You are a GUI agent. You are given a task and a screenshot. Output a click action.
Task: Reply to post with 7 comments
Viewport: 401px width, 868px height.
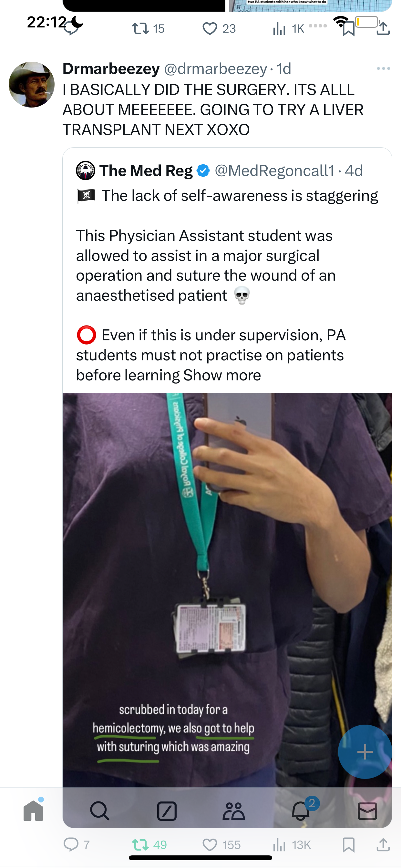pos(77,845)
